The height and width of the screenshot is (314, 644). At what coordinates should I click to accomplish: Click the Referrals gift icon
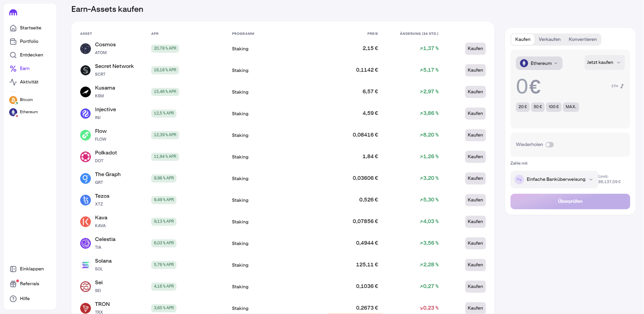click(x=13, y=284)
